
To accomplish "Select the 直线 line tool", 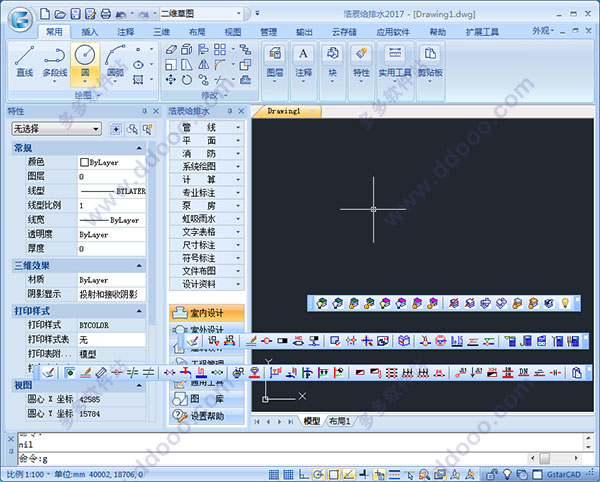I will [x=24, y=62].
